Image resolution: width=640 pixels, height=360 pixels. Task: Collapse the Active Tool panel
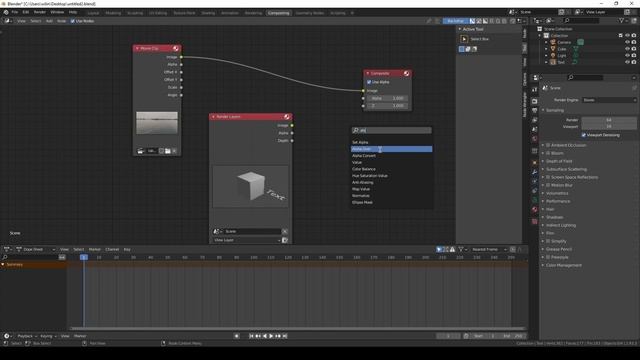tap(460, 29)
